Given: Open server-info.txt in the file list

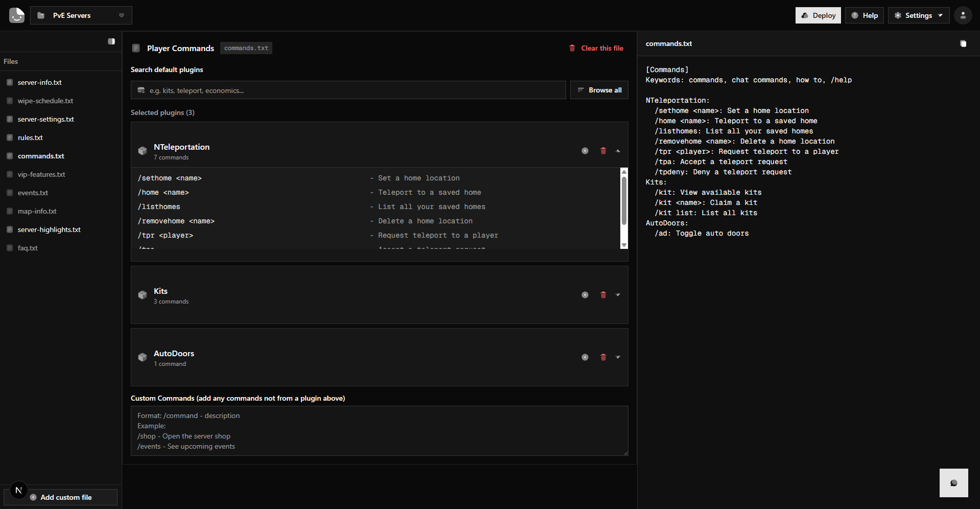Looking at the screenshot, I should [x=39, y=82].
